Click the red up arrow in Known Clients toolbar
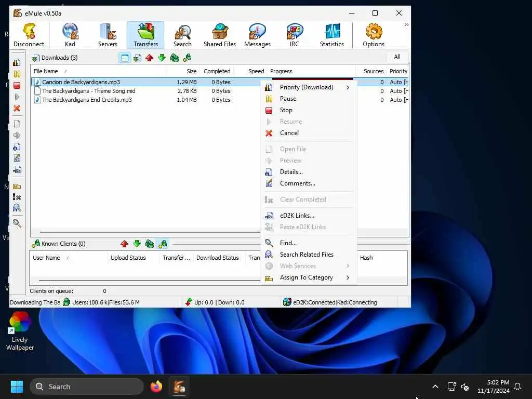This screenshot has height=399, width=532. pyautogui.click(x=124, y=244)
